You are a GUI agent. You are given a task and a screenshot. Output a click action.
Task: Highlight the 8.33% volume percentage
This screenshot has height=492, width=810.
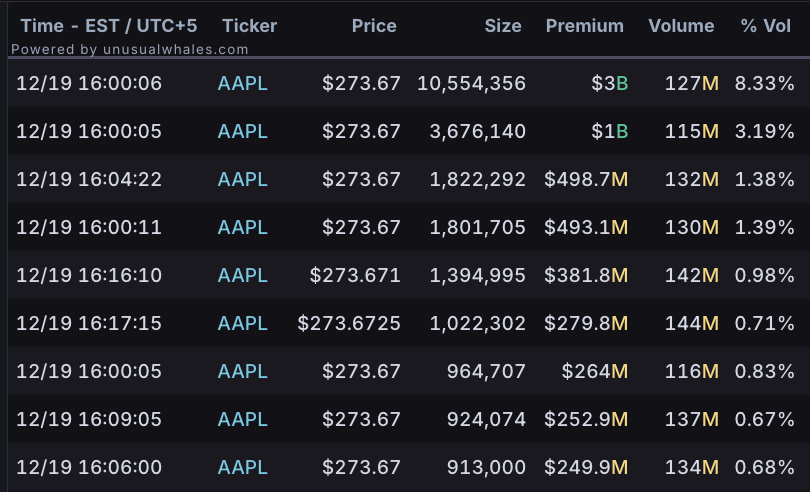[765, 83]
